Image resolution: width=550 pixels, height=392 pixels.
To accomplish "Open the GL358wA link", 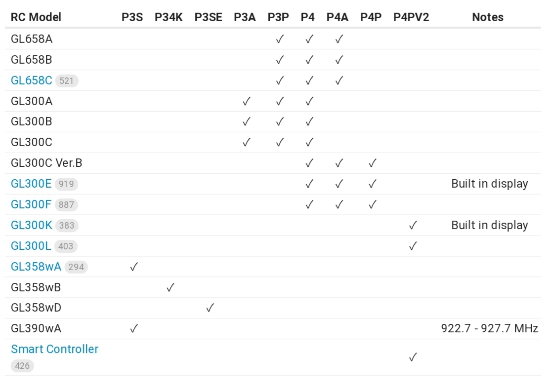I will point(36,267).
